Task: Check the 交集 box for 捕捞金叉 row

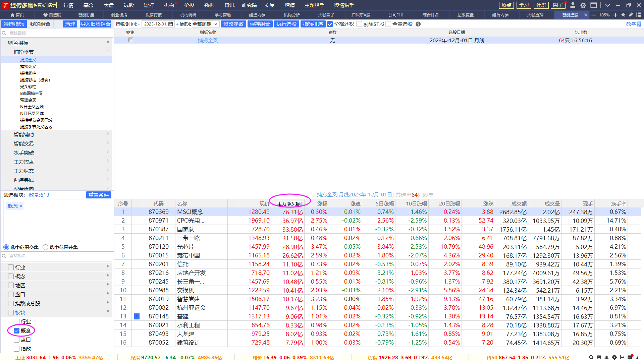Action: click(x=131, y=40)
